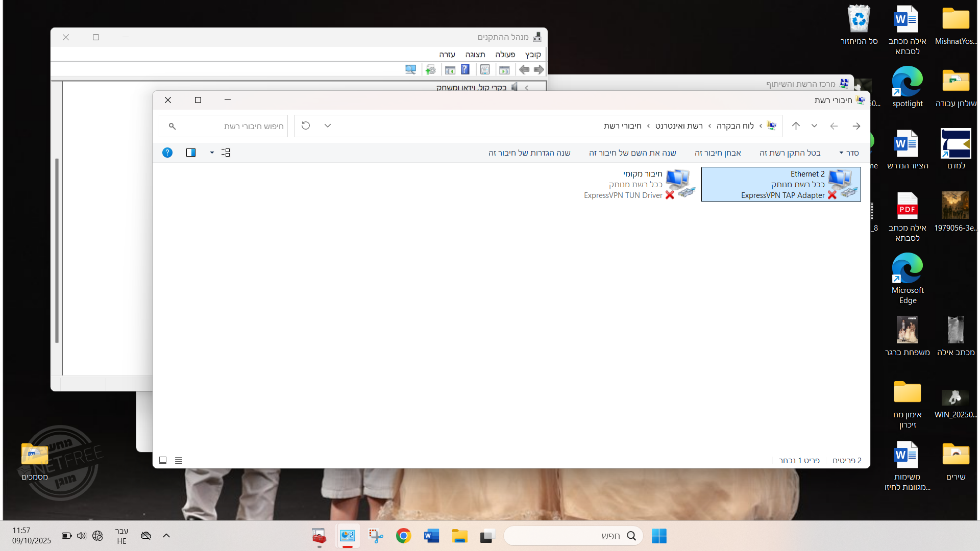Refresh the network connections list
This screenshot has width=980, height=551.
pos(306,126)
